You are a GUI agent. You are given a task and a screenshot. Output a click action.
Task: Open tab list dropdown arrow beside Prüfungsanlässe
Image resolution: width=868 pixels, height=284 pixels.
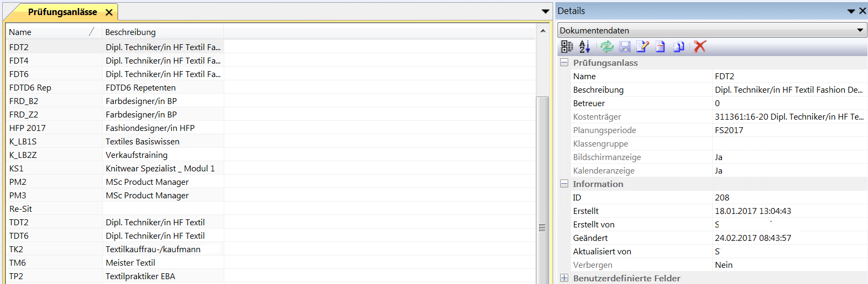(x=546, y=11)
